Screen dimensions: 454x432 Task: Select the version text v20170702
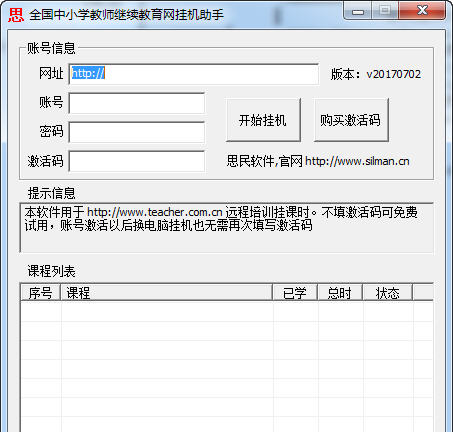394,74
